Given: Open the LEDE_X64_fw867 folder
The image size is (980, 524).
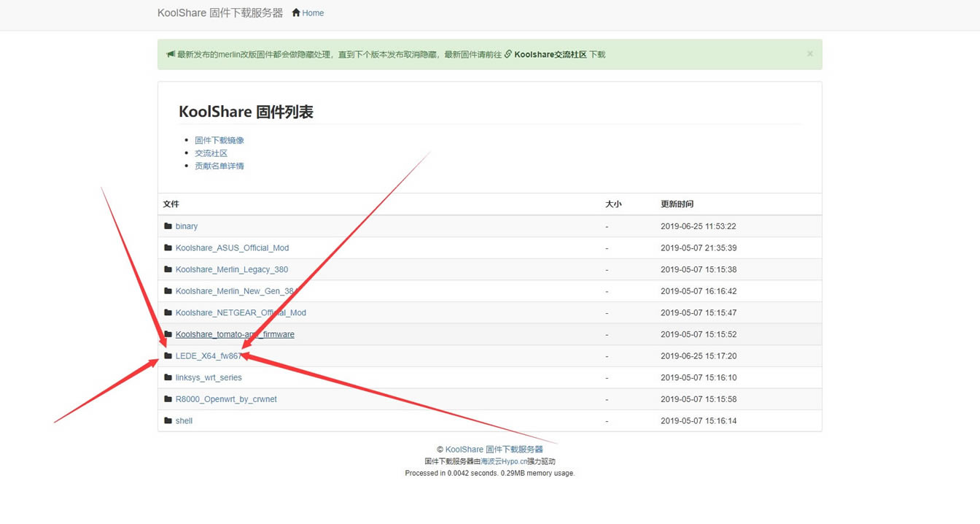Looking at the screenshot, I should (209, 356).
